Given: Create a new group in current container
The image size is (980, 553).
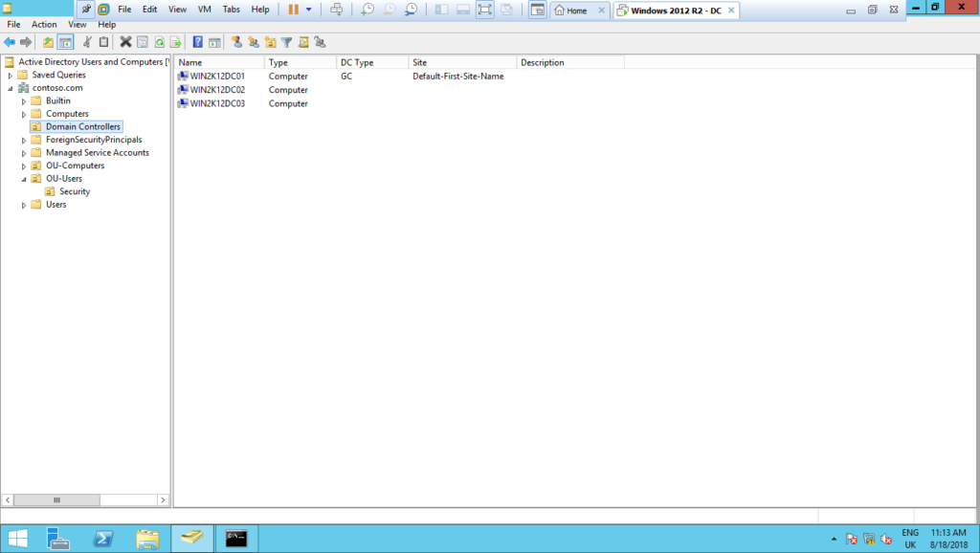Looking at the screenshot, I should [x=253, y=42].
